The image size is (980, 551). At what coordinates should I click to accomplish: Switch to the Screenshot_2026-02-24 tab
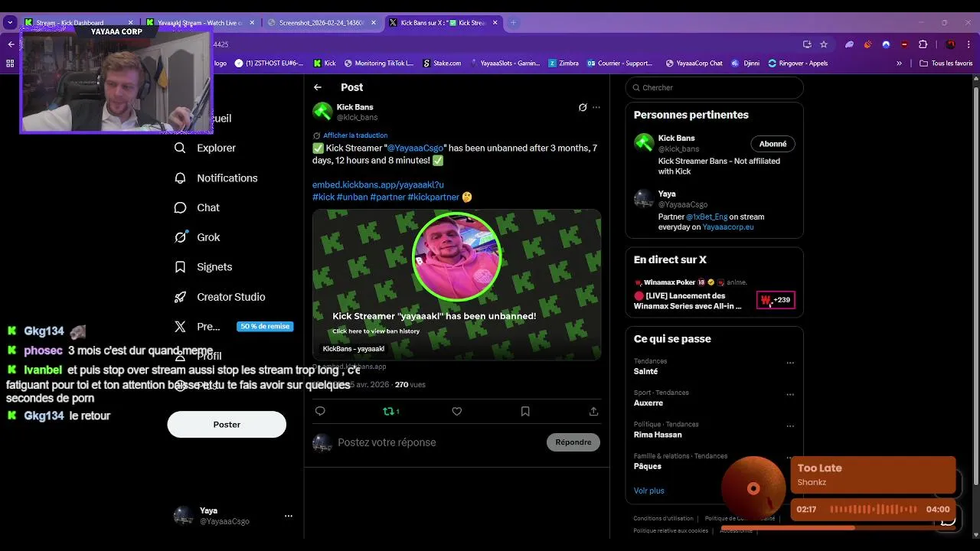322,23
